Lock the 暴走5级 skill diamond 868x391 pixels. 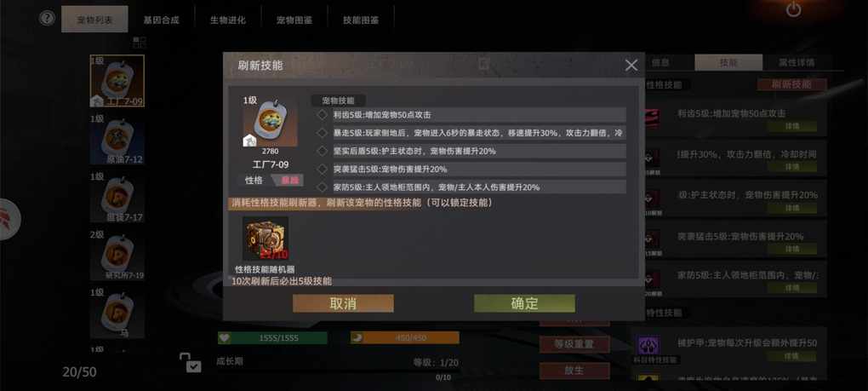(x=323, y=133)
